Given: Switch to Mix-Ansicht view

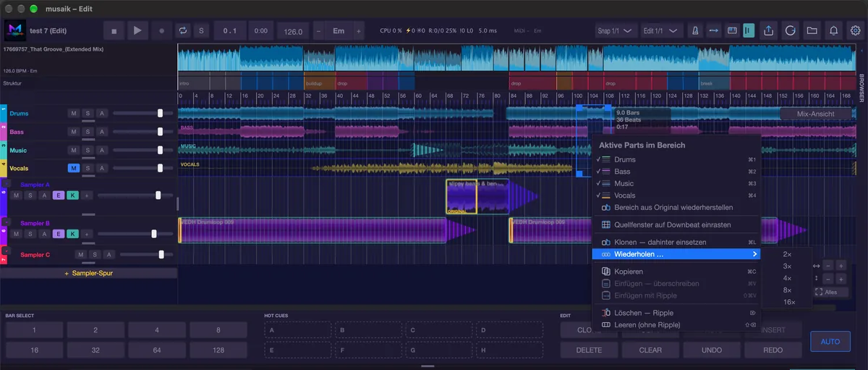Looking at the screenshot, I should tap(815, 114).
